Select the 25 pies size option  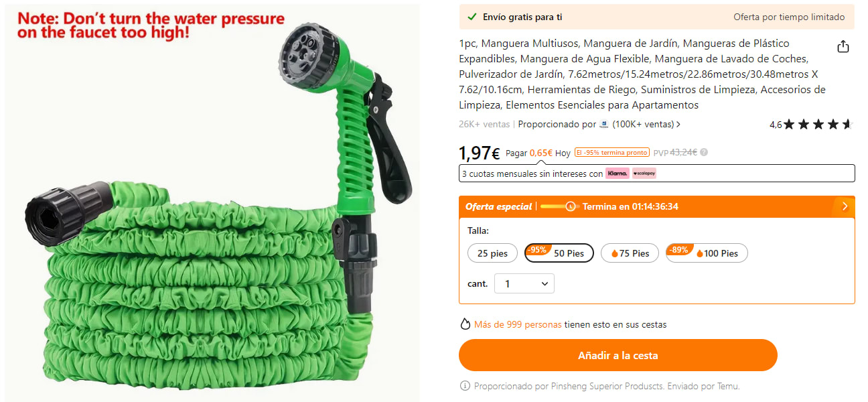(x=492, y=253)
